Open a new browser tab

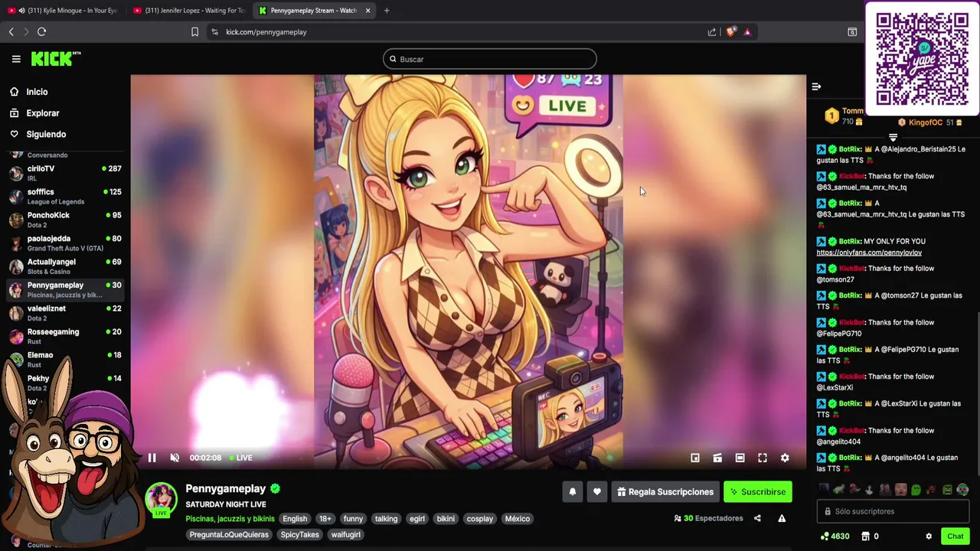coord(387,10)
